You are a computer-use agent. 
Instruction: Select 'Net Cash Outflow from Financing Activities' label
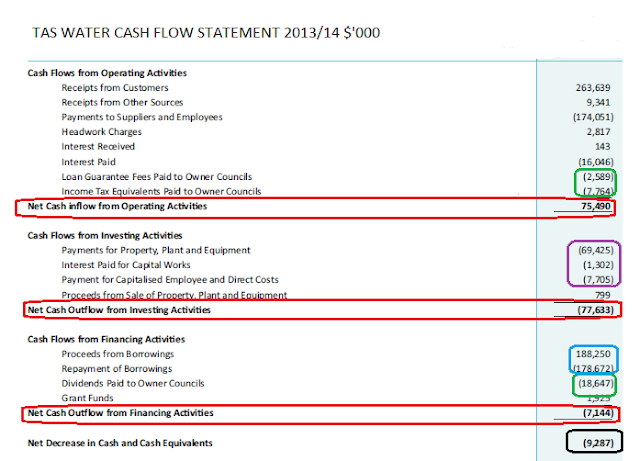pyautogui.click(x=120, y=413)
